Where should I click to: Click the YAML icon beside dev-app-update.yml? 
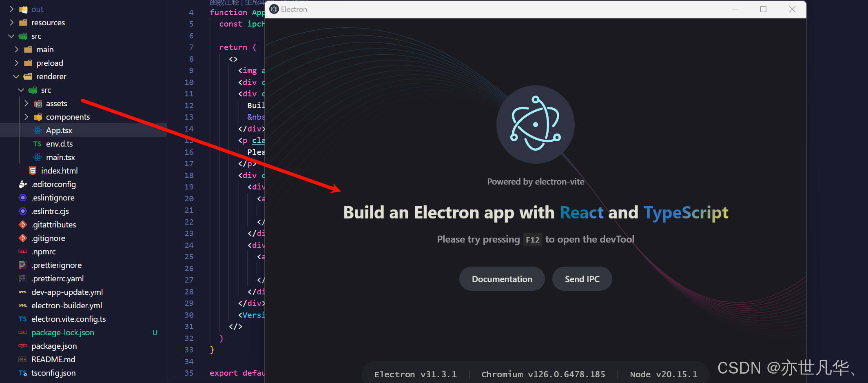coord(23,292)
